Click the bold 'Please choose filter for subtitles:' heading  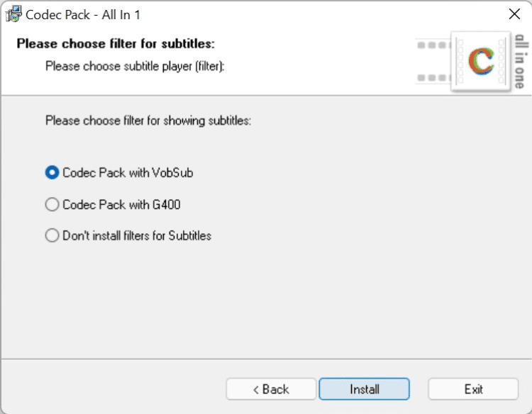[x=116, y=44]
